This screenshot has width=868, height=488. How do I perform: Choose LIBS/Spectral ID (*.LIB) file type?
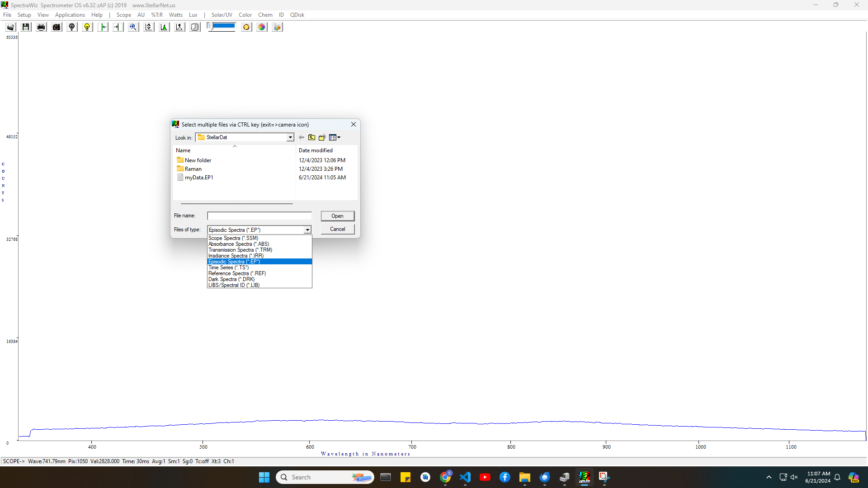259,285
